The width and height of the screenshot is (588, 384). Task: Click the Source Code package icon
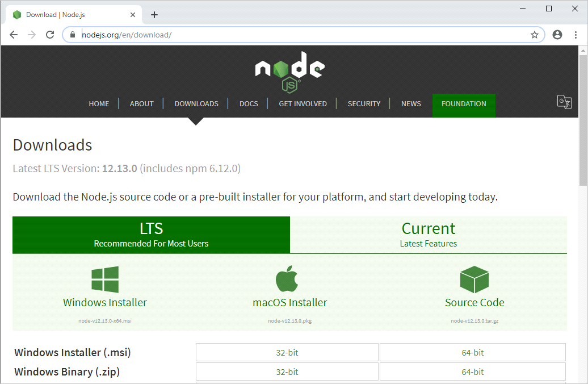pyautogui.click(x=474, y=279)
